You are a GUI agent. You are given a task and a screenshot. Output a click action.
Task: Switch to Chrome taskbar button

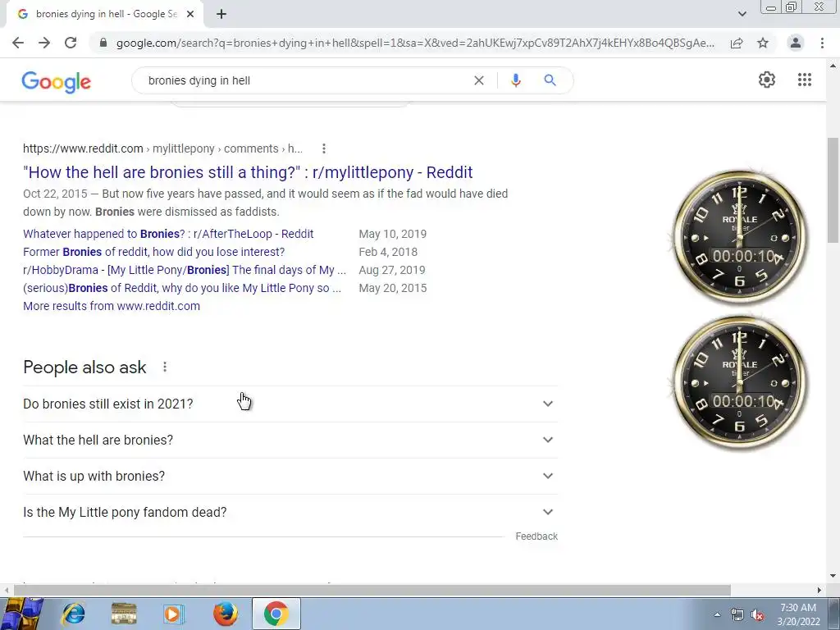(x=276, y=614)
